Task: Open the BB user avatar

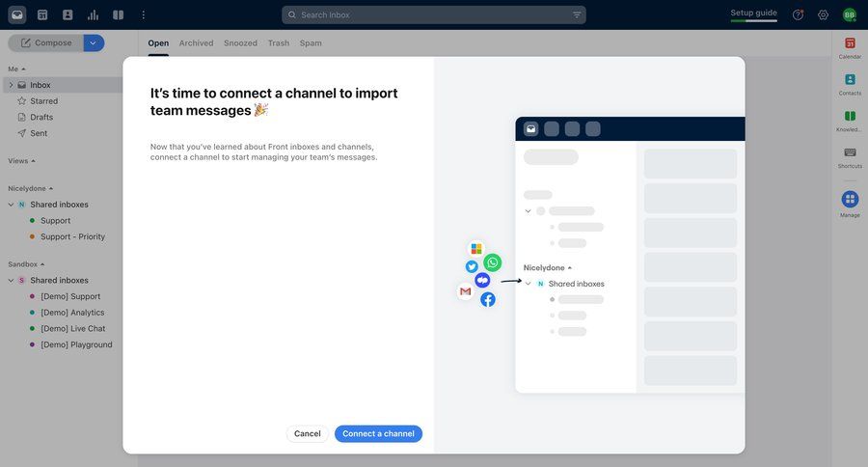Action: [849, 15]
